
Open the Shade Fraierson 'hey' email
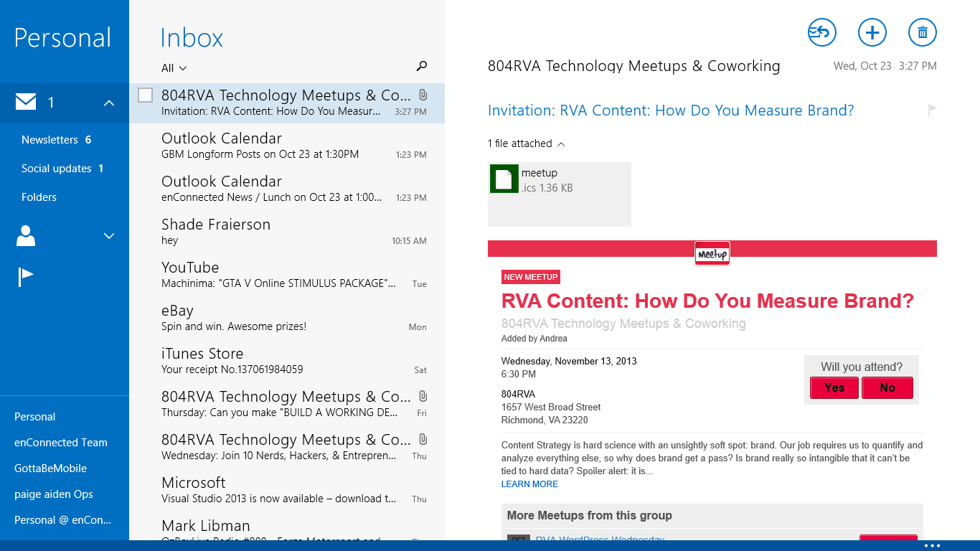(x=287, y=231)
